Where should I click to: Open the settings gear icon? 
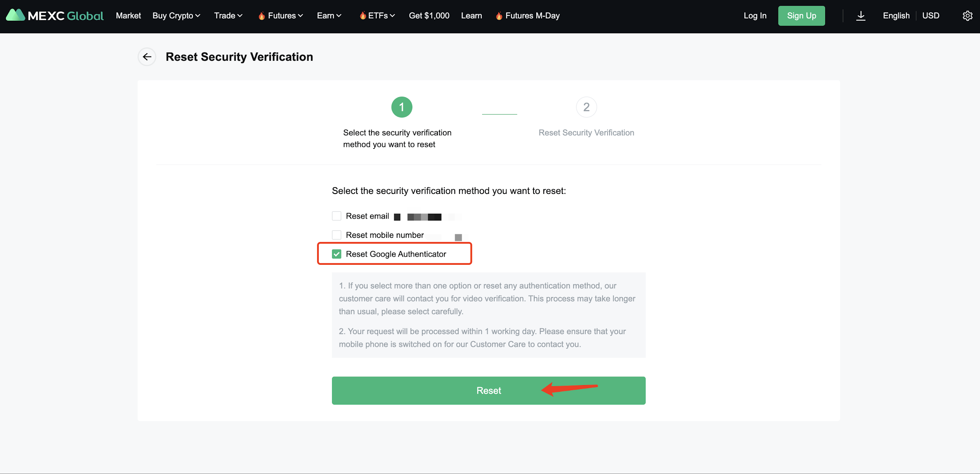967,16
